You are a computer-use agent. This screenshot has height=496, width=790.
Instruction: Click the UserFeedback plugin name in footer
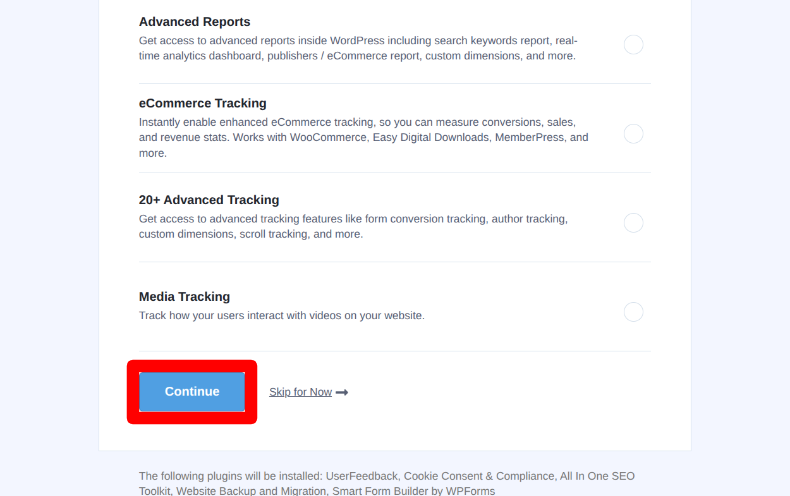[367, 476]
